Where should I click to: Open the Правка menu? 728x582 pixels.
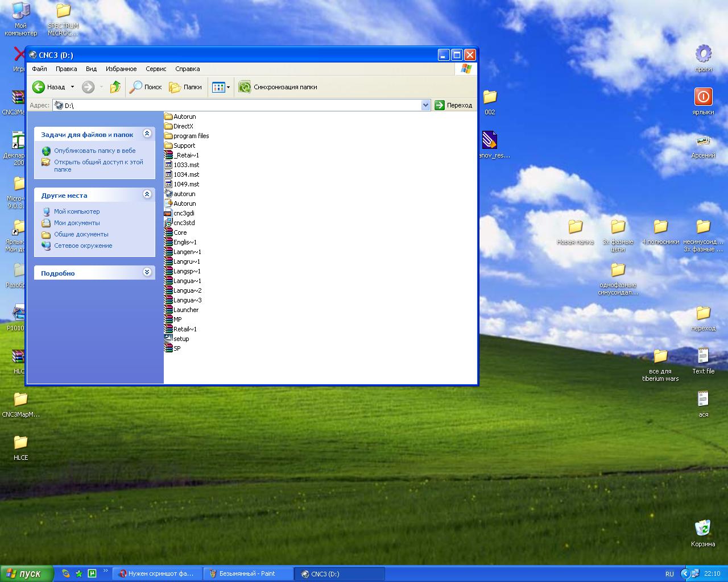coord(67,69)
